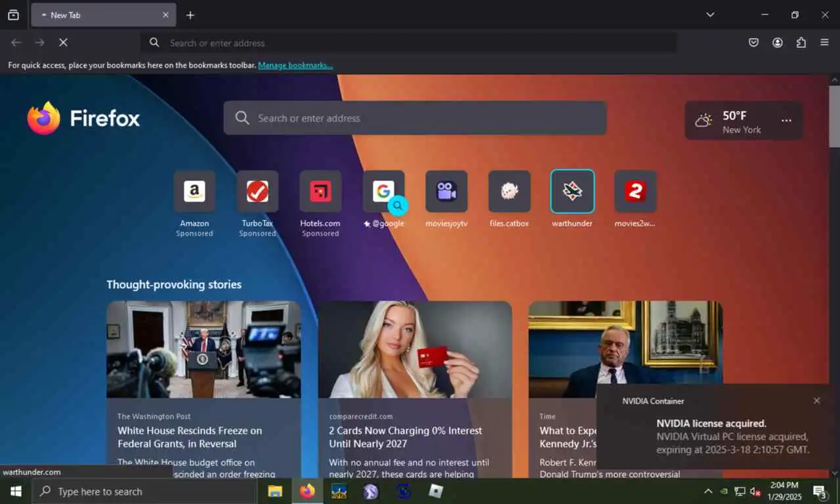Image resolution: width=840 pixels, height=504 pixels.
Task: Follow the Manage bookmarks link
Action: click(295, 65)
